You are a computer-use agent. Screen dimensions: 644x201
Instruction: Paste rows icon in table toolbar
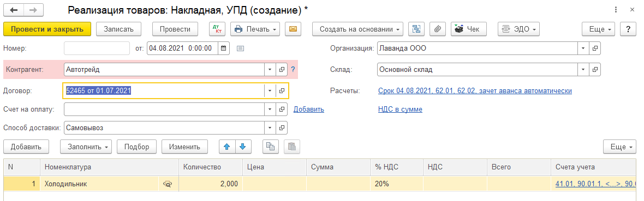click(291, 147)
